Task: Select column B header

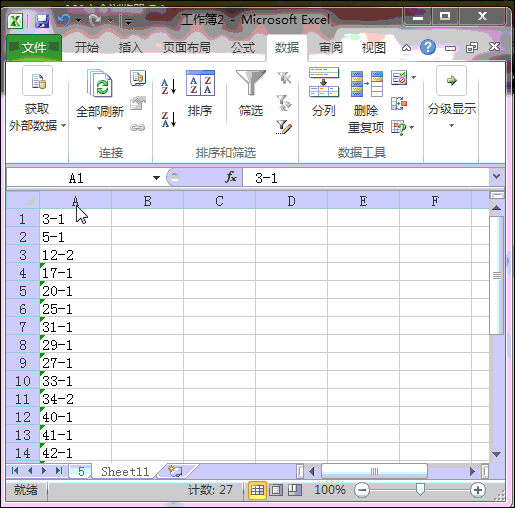Action: 147,201
